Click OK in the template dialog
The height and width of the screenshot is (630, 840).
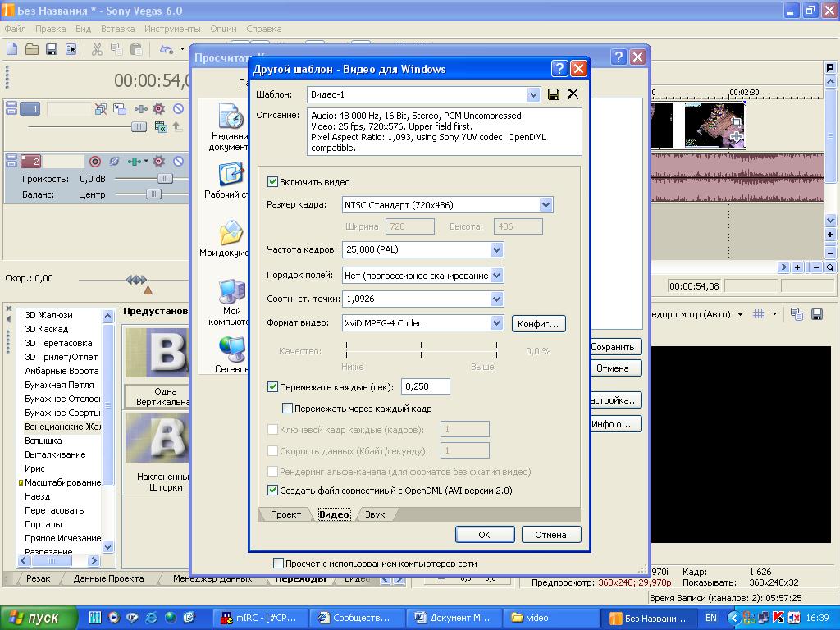pos(484,535)
